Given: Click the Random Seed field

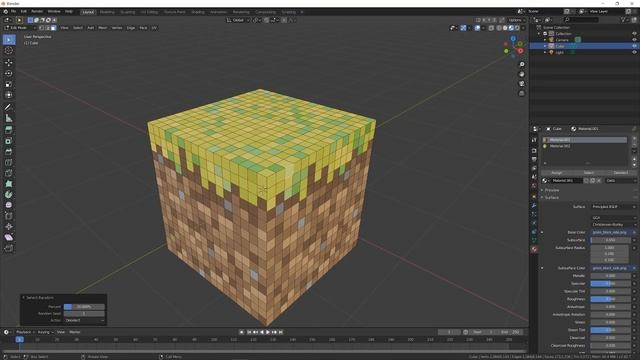Looking at the screenshot, I should tap(84, 313).
